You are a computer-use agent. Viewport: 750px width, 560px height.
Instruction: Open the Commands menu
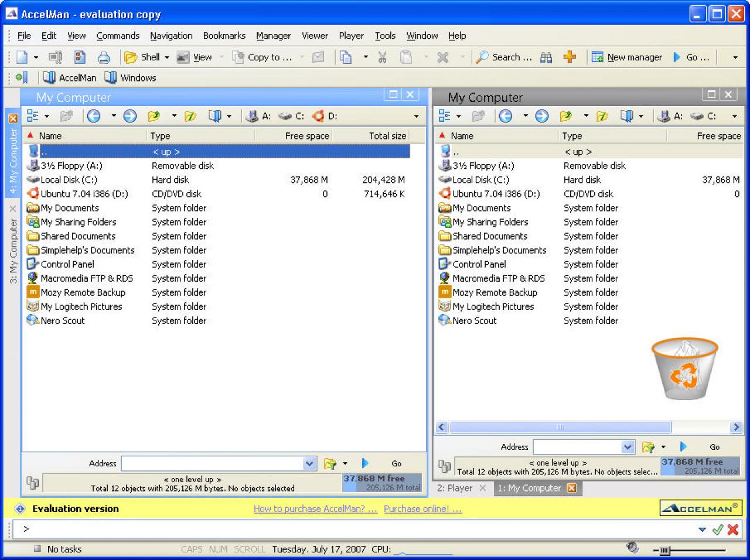pos(118,36)
